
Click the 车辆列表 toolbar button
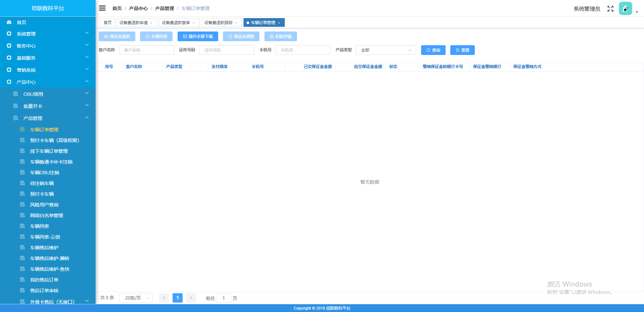pyautogui.click(x=156, y=36)
